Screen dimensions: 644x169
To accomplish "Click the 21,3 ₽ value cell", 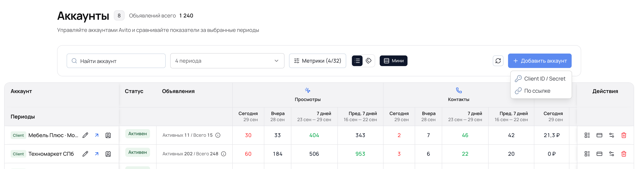I will point(551,135).
